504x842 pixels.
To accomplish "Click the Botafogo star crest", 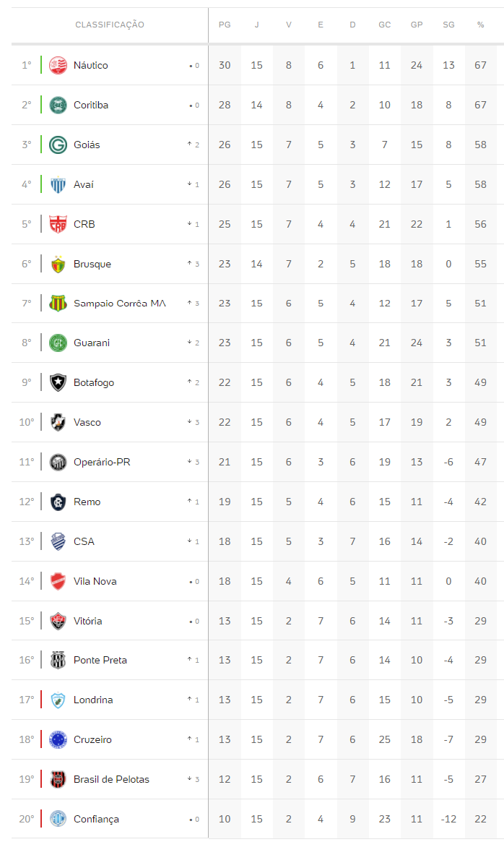I will pos(58,382).
